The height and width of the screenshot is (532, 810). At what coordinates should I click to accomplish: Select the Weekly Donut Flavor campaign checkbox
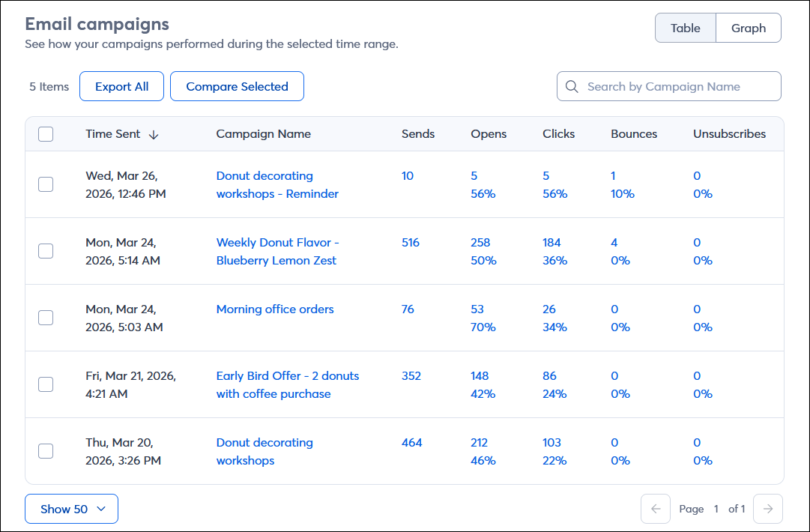(x=46, y=251)
